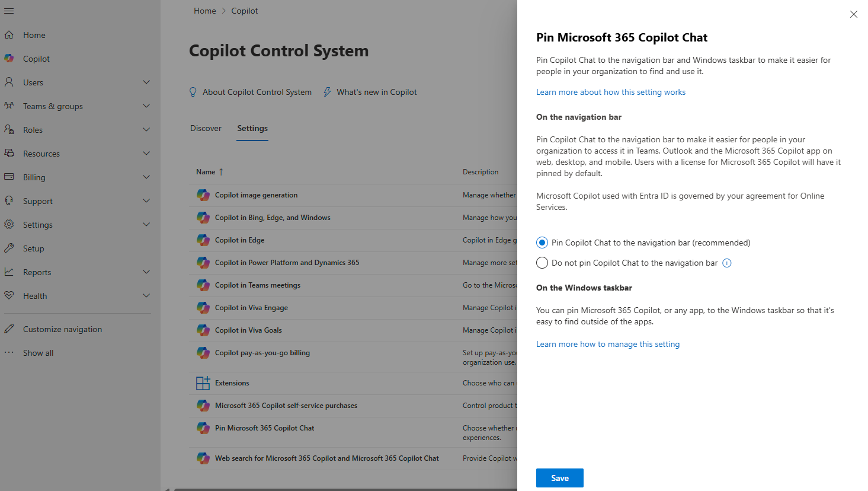Viewport: 868px width, 491px height.
Task: Click the Show all ellipsis icon
Action: (x=9, y=352)
